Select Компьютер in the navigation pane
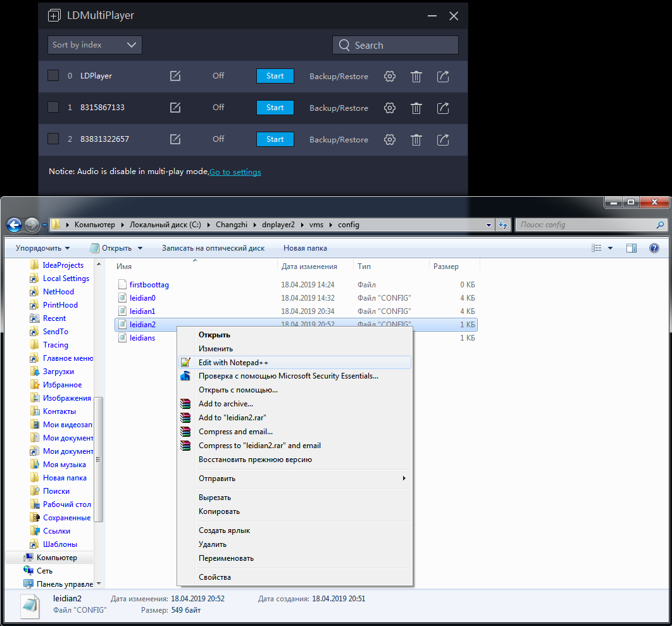Image resolution: width=672 pixels, height=626 pixels. coord(56,558)
